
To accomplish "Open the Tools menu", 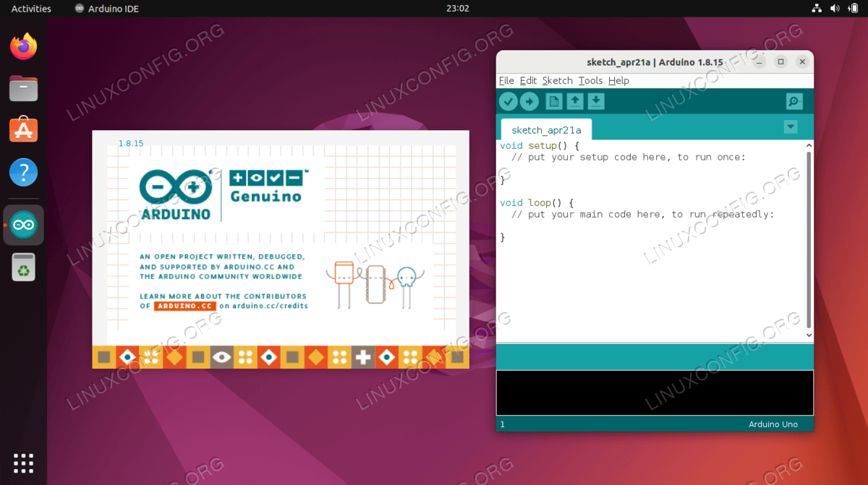I will pyautogui.click(x=590, y=80).
